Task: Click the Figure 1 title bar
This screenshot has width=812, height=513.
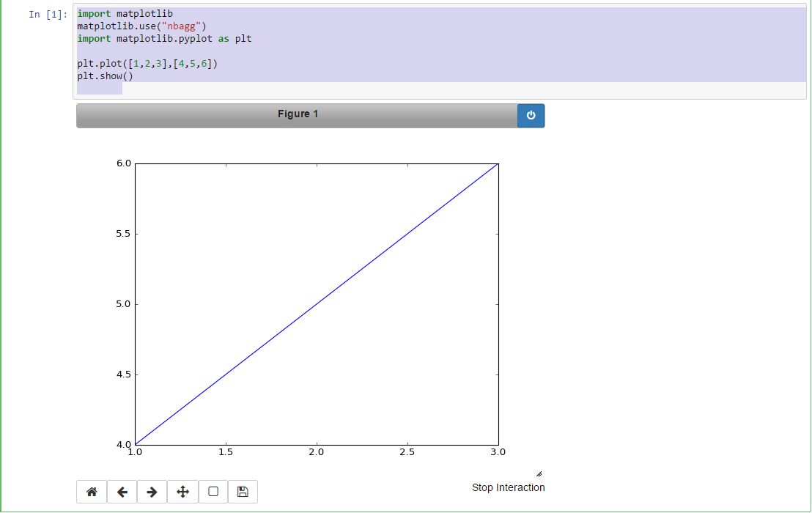Action: [298, 116]
